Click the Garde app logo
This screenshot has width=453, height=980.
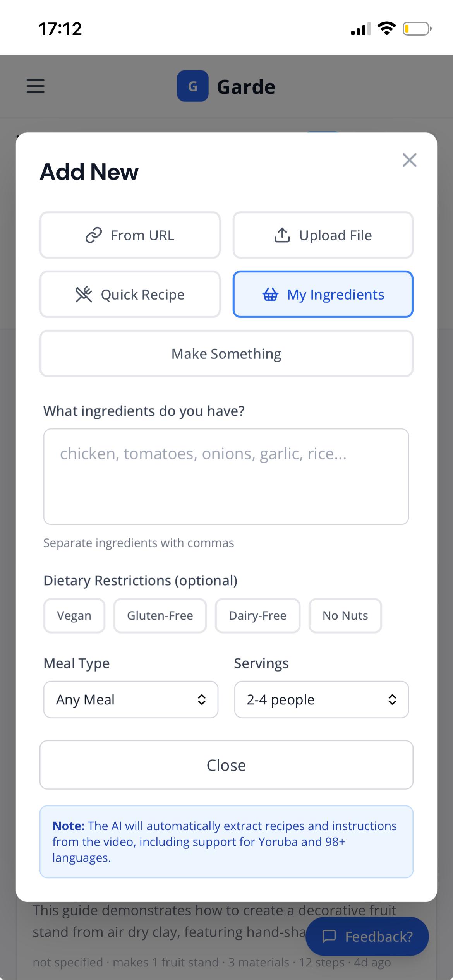coord(193,86)
